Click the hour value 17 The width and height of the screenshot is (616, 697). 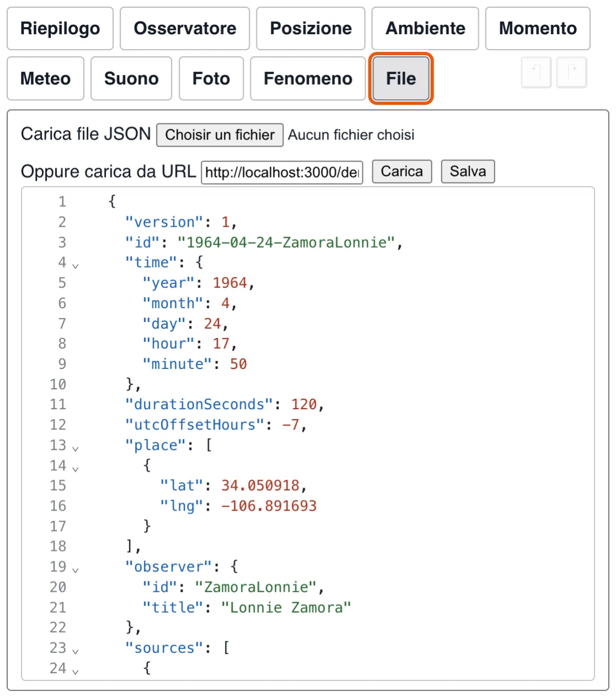[221, 344]
